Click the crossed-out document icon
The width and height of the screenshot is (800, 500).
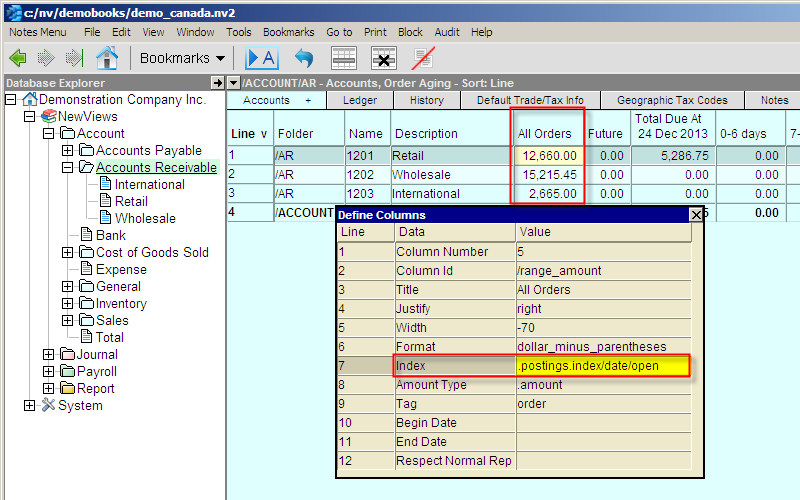point(423,58)
